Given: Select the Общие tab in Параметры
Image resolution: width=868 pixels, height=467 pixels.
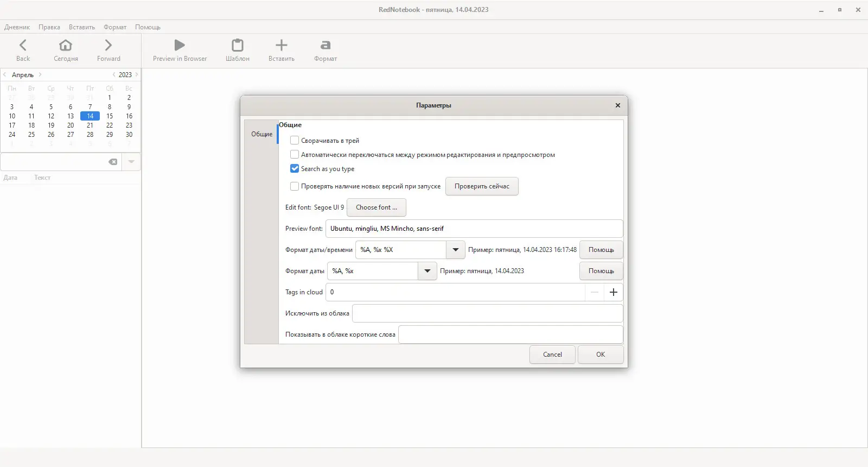Looking at the screenshot, I should pos(261,134).
